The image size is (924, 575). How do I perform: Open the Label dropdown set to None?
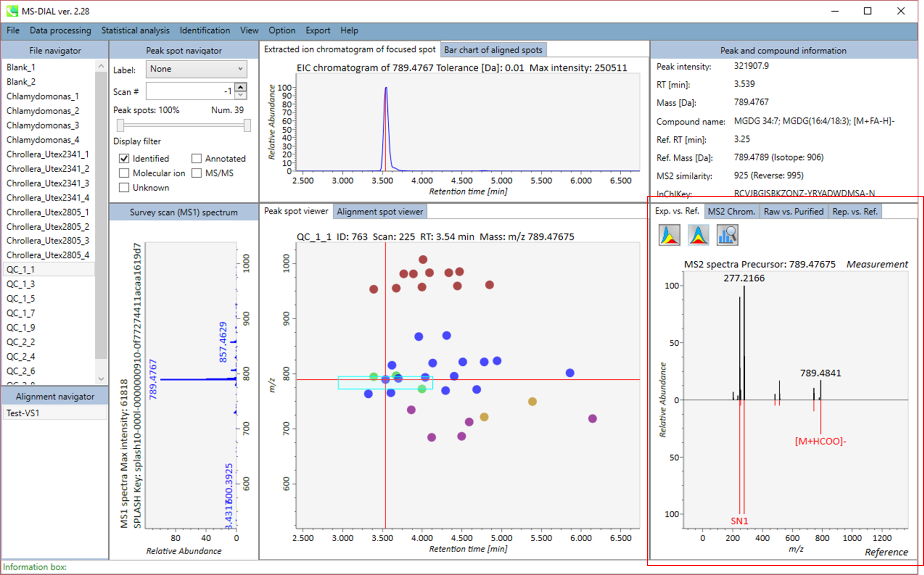[x=196, y=69]
